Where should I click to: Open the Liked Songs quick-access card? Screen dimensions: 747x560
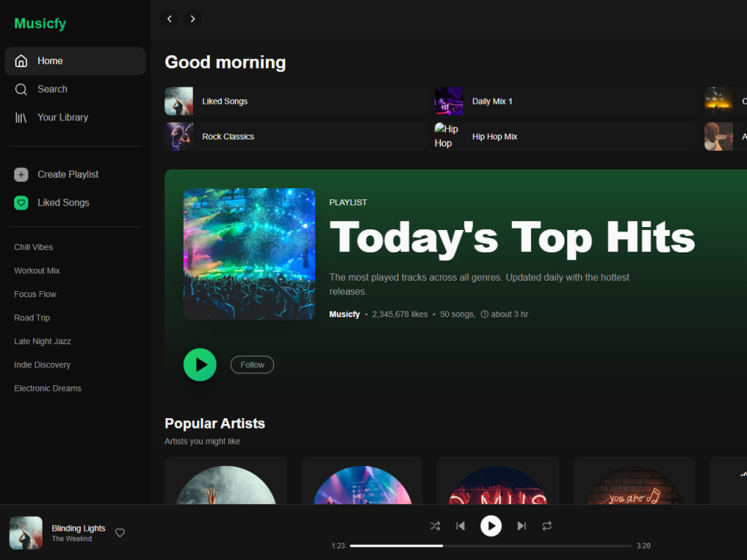tap(296, 101)
